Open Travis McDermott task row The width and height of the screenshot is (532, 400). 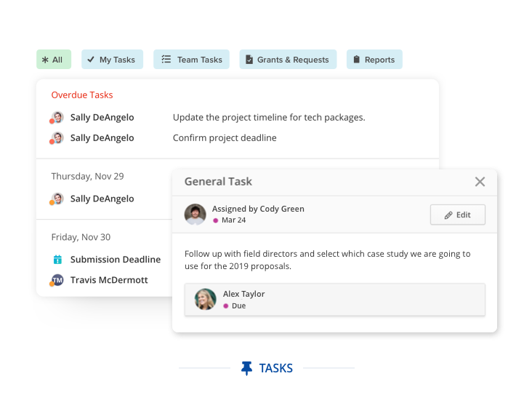point(109,280)
